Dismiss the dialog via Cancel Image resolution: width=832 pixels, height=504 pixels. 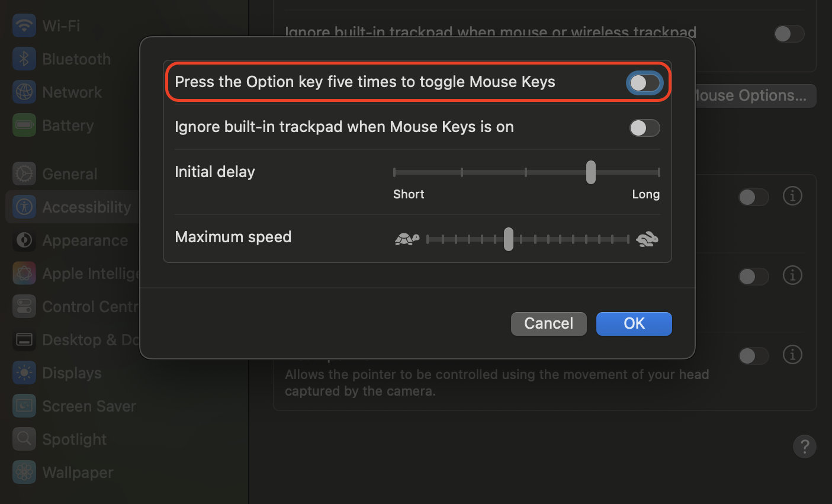(x=548, y=323)
